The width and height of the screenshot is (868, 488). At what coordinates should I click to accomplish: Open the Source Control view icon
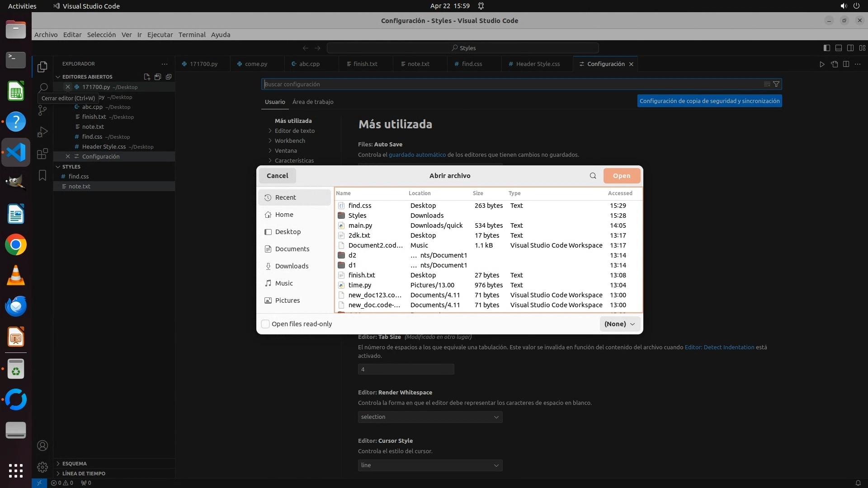pos(42,110)
